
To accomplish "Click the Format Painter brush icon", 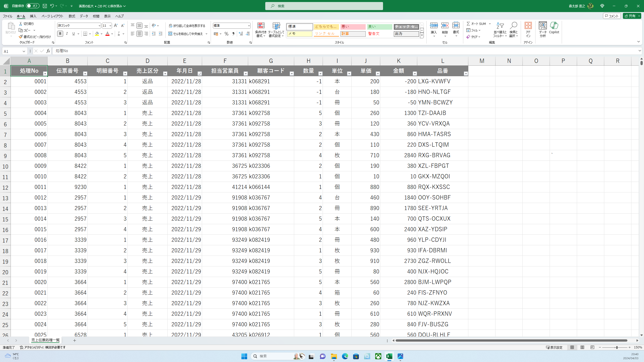I will click(x=21, y=37).
